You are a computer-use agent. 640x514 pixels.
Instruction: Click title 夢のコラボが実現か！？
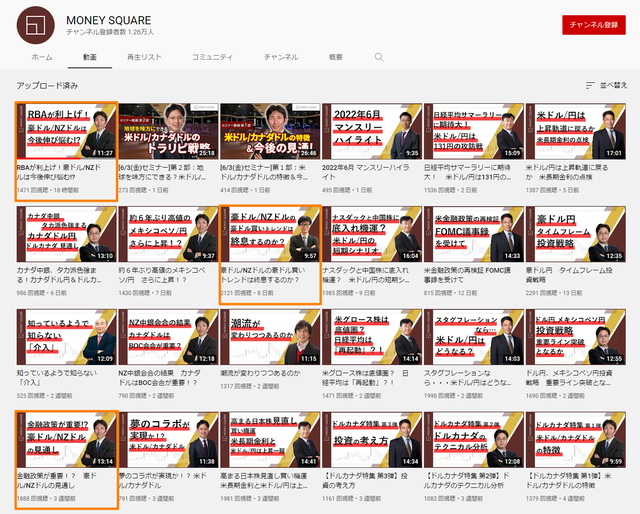[x=163, y=481]
